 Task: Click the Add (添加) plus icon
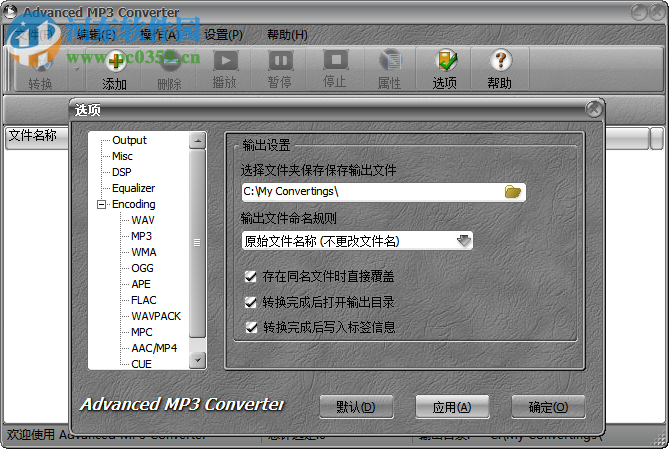pos(114,61)
